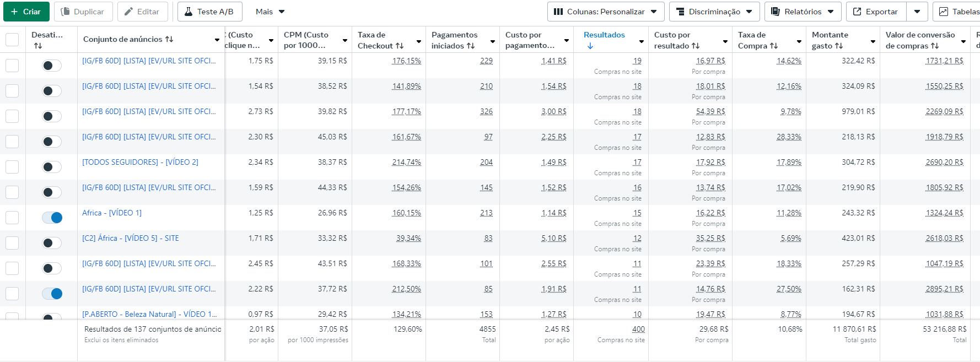Viewport: 980px width, 362px height.
Task: Click sort arrows on Conjunto de anúncios
Action: [x=169, y=39]
